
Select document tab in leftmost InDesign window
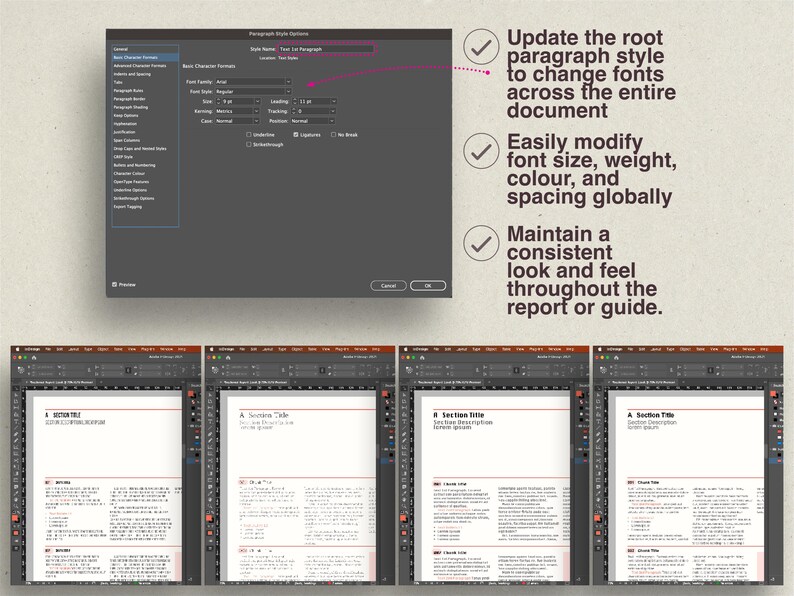pos(60,382)
